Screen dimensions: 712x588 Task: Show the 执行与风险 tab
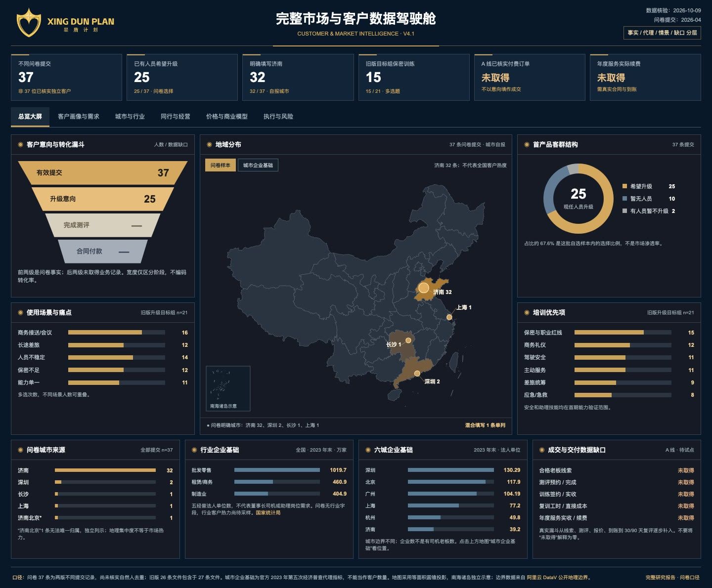click(x=278, y=117)
